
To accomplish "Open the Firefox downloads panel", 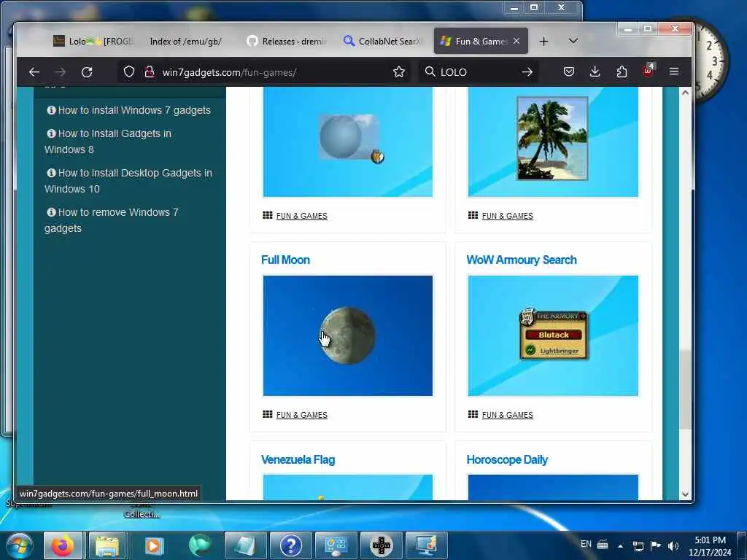I will pyautogui.click(x=595, y=72).
